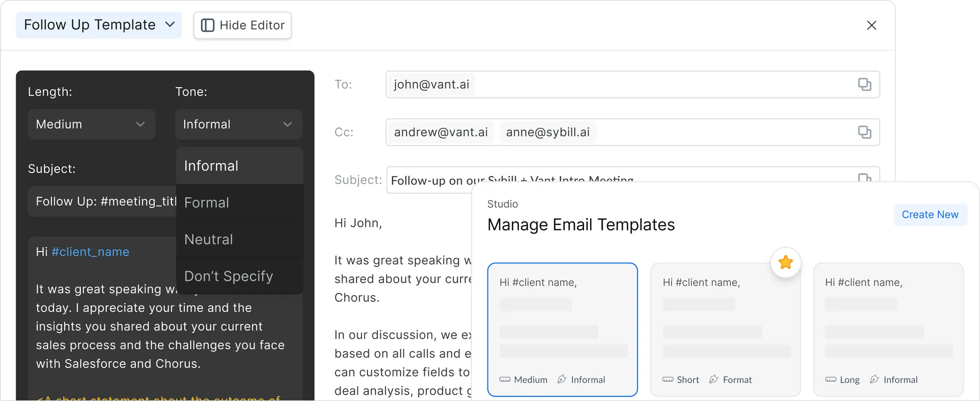The width and height of the screenshot is (980, 401).
Task: Click the Hide Editor button
Action: pos(243,25)
